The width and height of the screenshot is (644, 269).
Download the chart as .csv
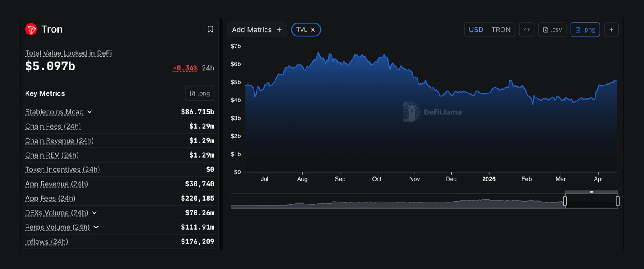[x=552, y=29]
